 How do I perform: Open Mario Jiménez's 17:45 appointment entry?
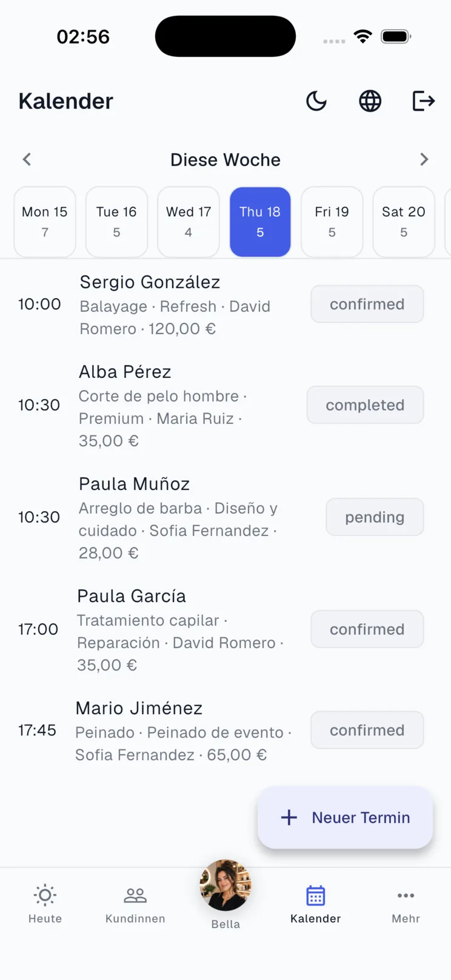point(225,730)
